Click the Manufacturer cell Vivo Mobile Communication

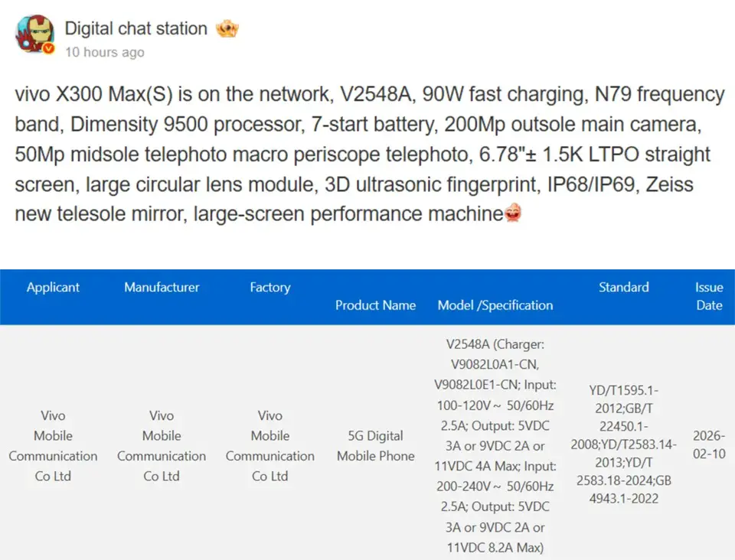point(162,446)
